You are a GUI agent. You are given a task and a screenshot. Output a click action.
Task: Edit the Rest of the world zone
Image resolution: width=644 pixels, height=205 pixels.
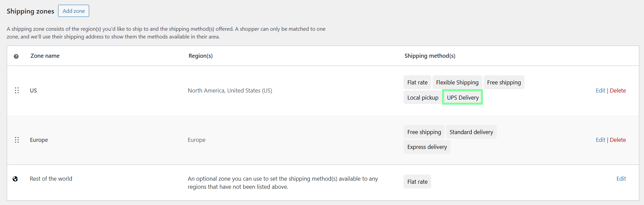621,178
